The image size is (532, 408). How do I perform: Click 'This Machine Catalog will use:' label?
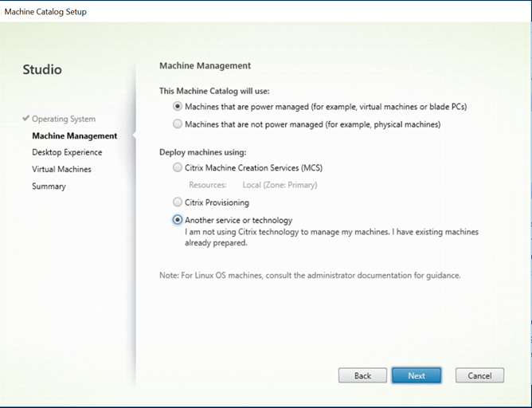tap(214, 91)
